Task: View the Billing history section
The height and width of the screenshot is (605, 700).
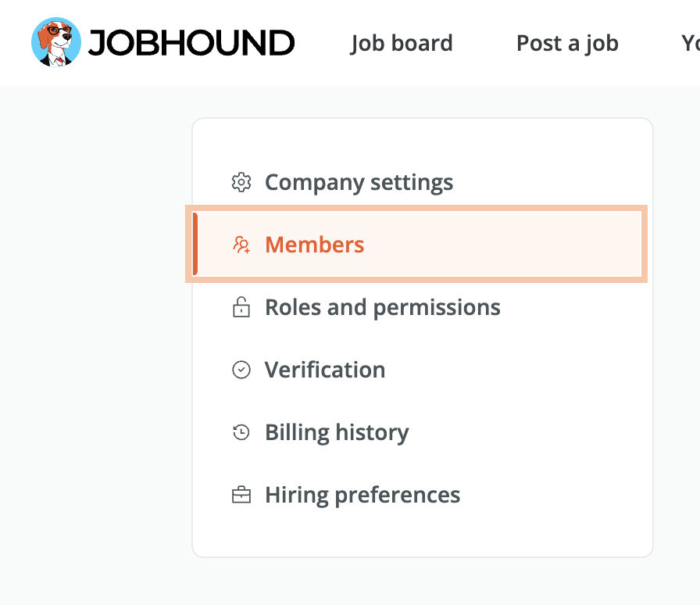Action: pyautogui.click(x=337, y=432)
